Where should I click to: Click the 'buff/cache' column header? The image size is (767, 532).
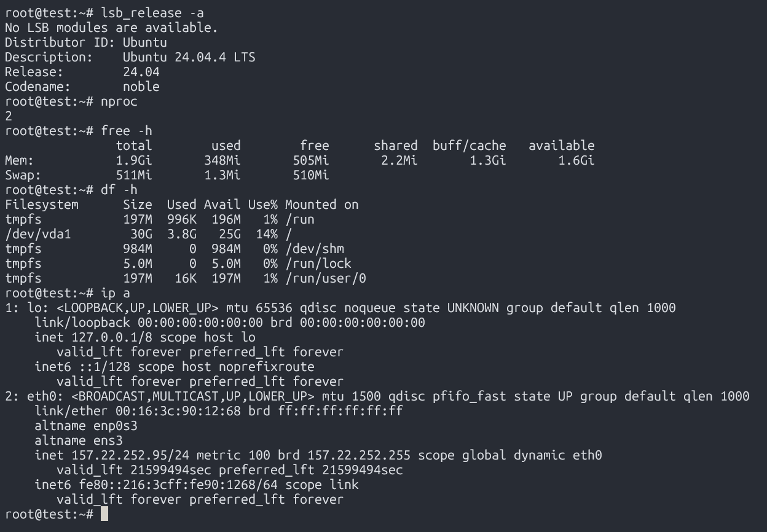pos(470,146)
